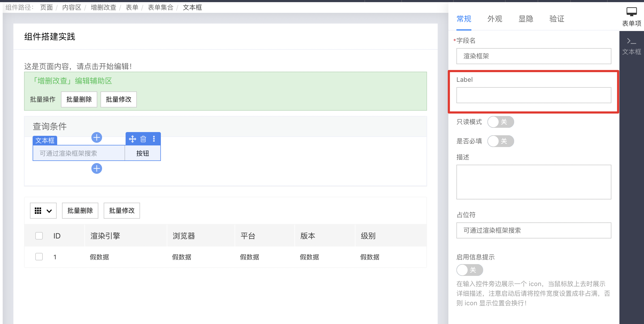Toggle the 只读模式 switch

(501, 122)
